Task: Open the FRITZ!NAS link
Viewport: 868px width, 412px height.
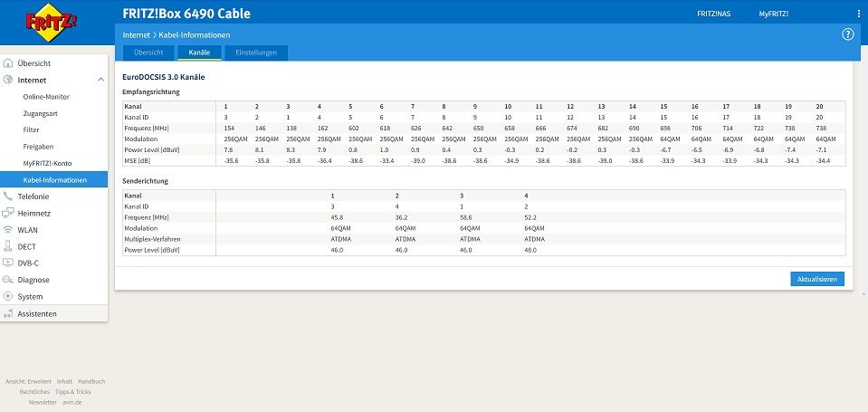Action: pos(713,14)
